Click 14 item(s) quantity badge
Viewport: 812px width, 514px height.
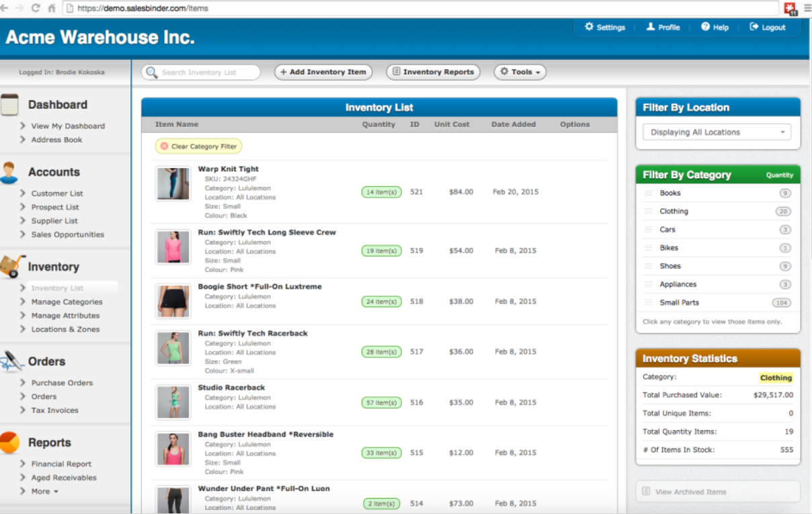tap(381, 192)
